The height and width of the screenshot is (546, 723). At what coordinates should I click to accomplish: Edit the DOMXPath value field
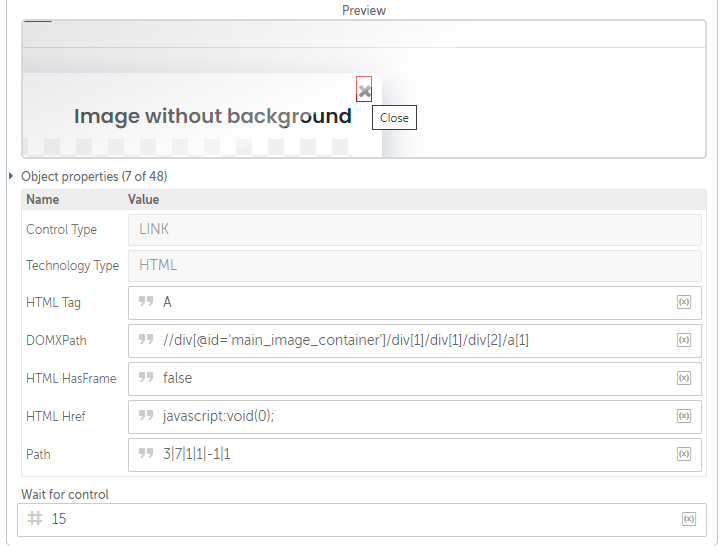pos(415,341)
